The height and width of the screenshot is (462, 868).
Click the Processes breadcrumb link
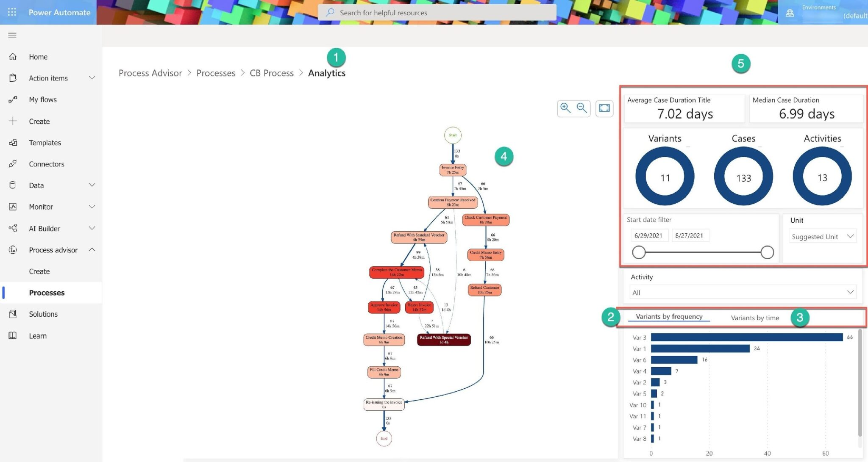point(216,73)
